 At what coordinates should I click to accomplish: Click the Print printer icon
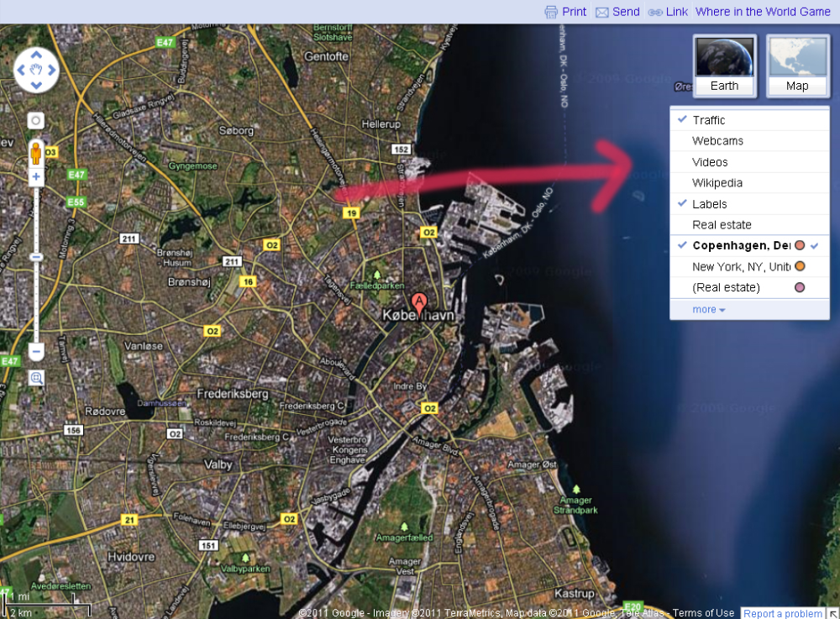click(551, 12)
